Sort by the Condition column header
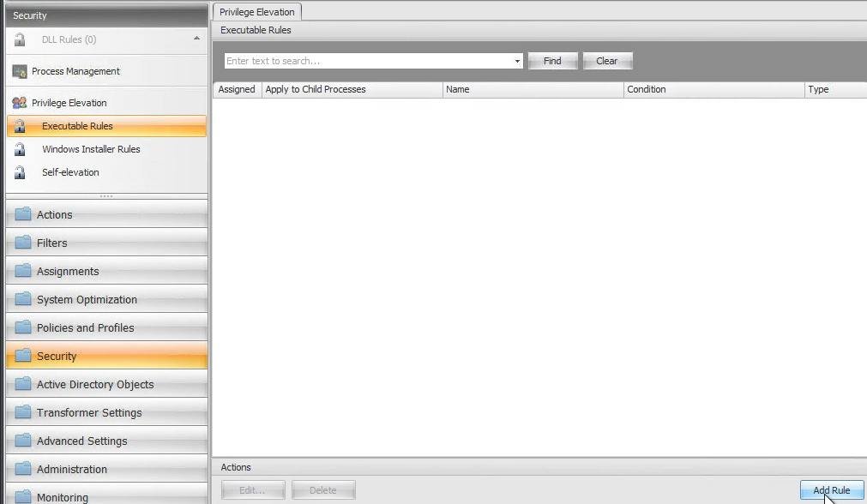The image size is (867, 504). pos(713,89)
